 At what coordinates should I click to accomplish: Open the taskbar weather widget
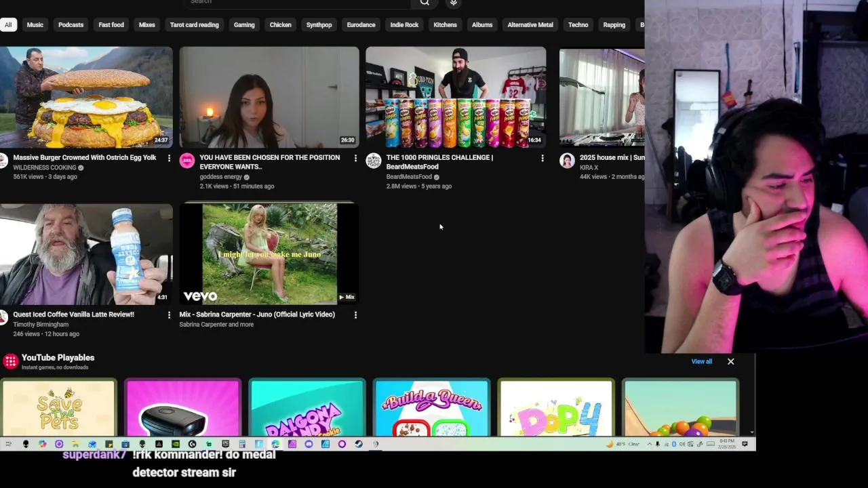(x=623, y=444)
